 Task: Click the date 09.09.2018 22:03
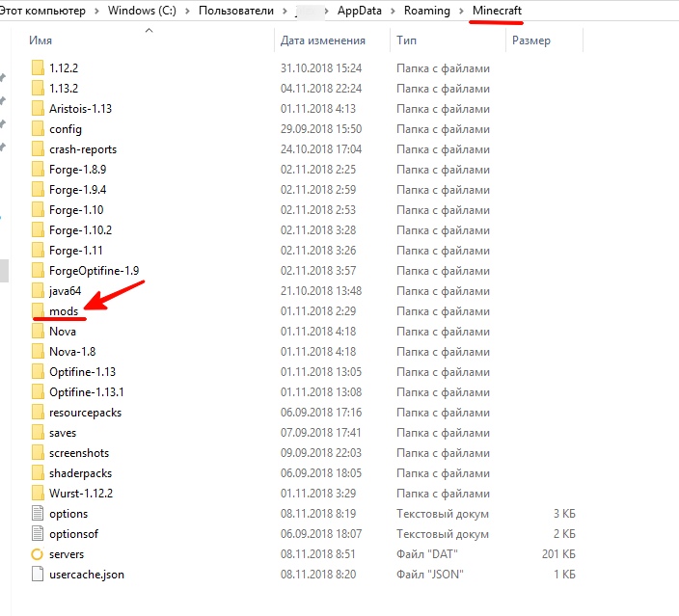321,453
